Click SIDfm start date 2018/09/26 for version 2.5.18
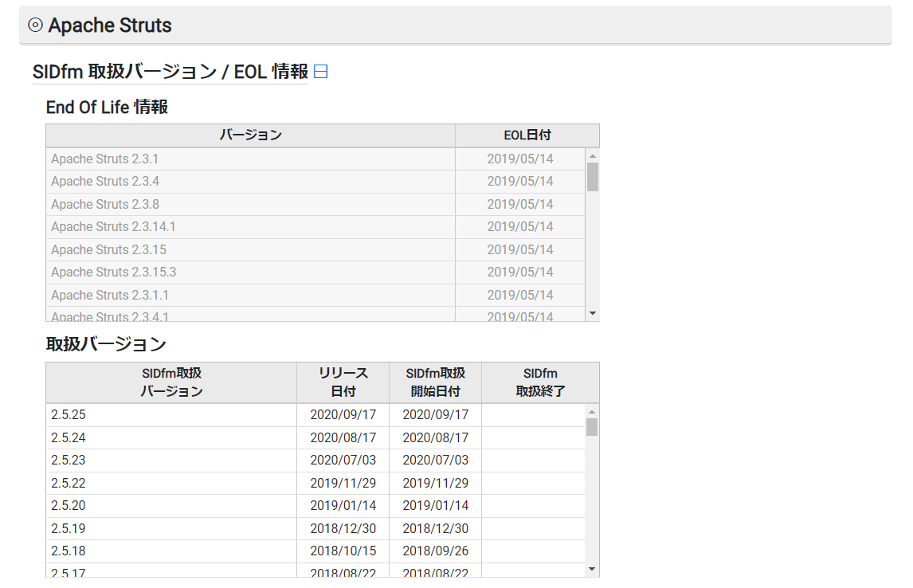Viewport: 913px width, 588px height. click(436, 551)
